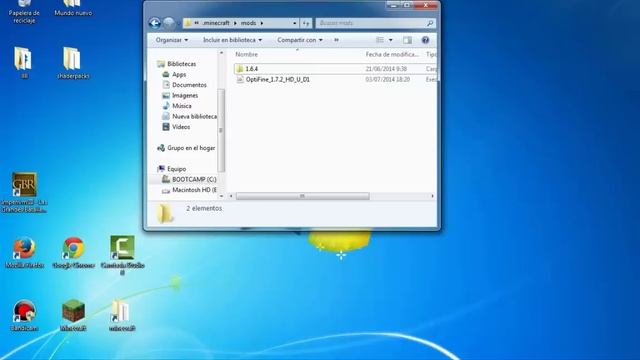Viewport: 640px width, 360px height.
Task: Open Grupo en el hogar
Action: pyautogui.click(x=191, y=148)
